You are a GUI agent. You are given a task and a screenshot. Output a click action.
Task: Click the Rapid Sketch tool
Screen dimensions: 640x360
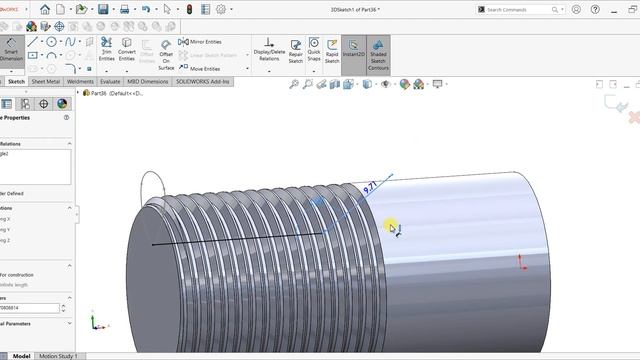(x=332, y=51)
